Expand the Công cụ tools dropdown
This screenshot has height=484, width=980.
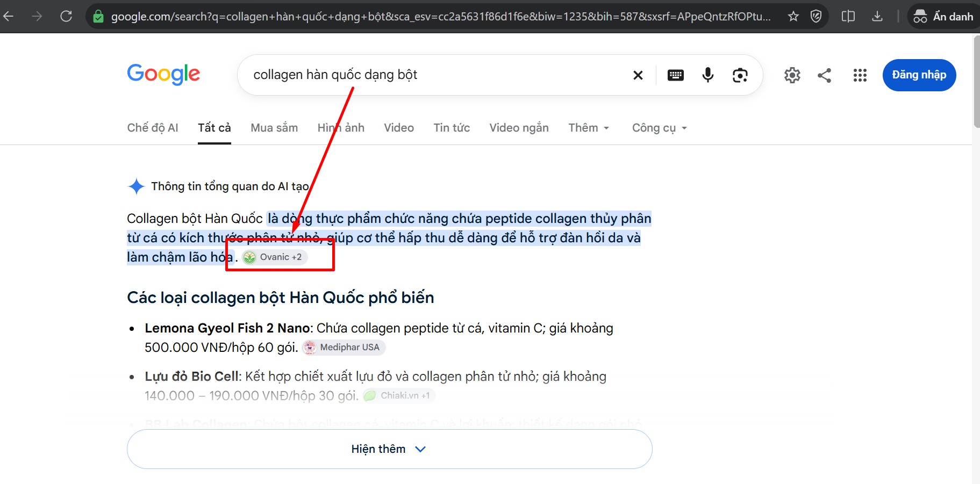[x=660, y=128]
